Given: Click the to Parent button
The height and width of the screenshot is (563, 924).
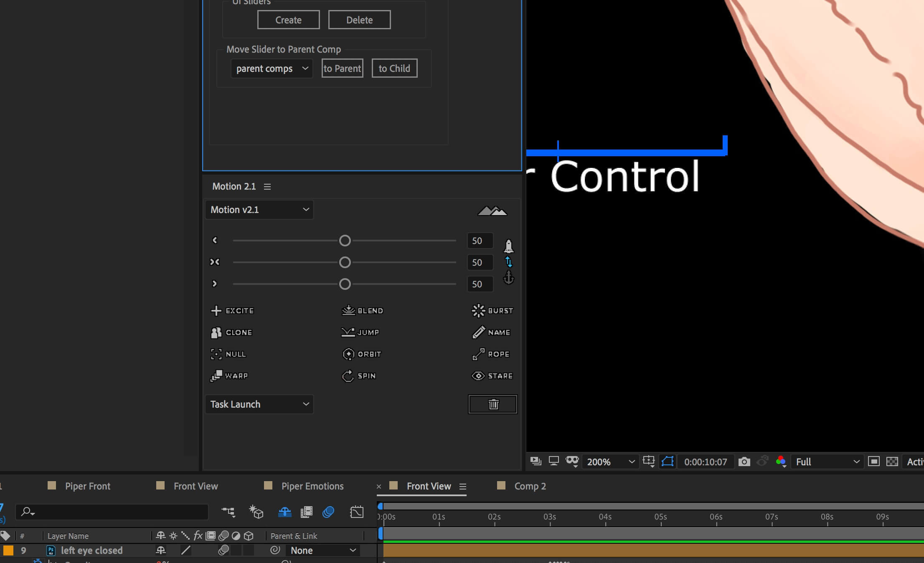Looking at the screenshot, I should [342, 68].
